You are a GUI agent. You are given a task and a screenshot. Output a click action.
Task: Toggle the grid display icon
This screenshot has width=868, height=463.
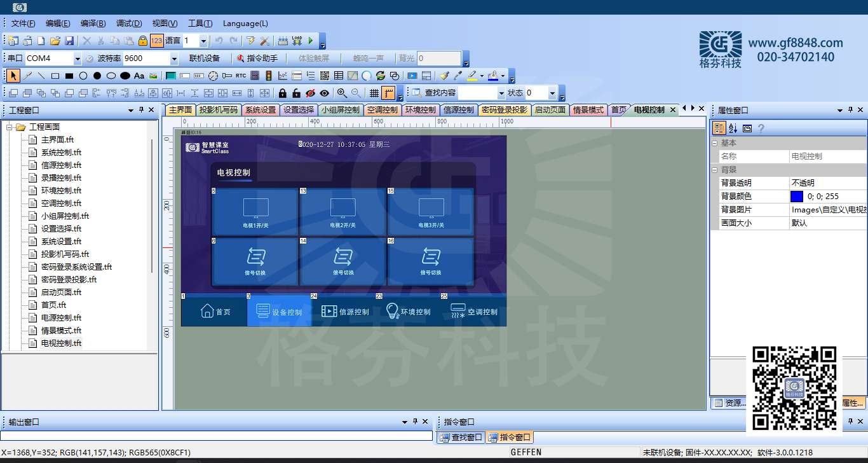click(x=374, y=93)
